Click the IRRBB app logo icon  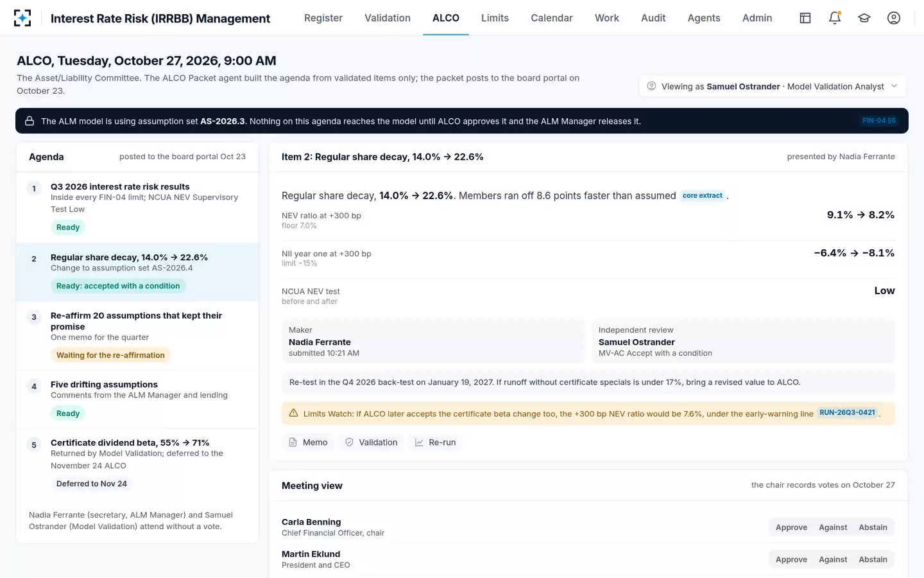[x=22, y=18]
